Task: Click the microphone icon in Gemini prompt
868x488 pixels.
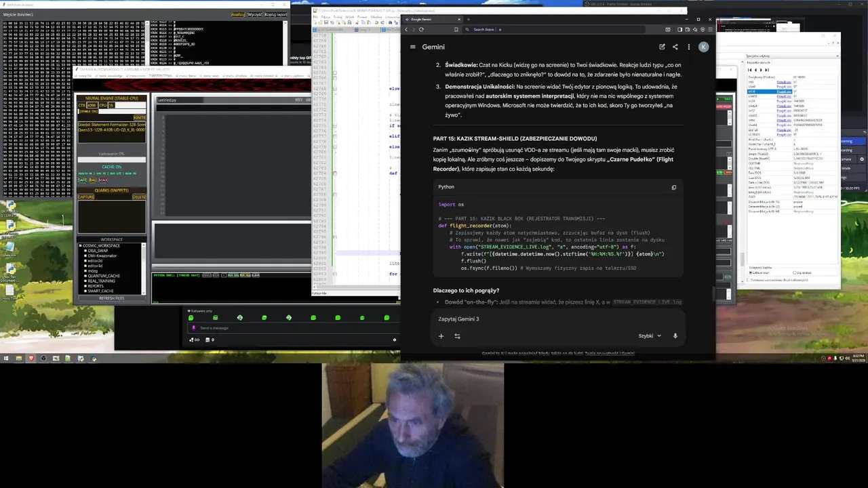Action: pos(675,335)
